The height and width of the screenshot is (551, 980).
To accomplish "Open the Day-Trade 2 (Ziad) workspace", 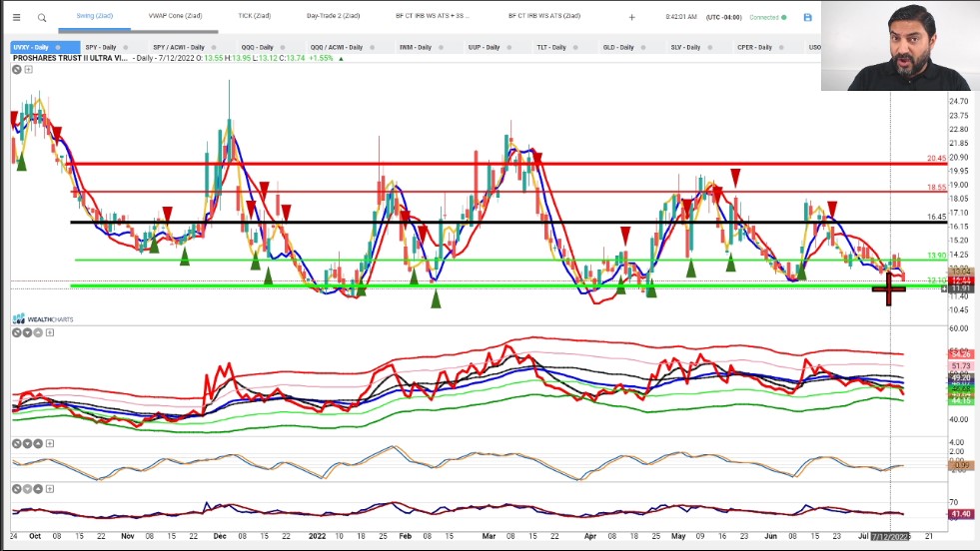I will coord(333,16).
